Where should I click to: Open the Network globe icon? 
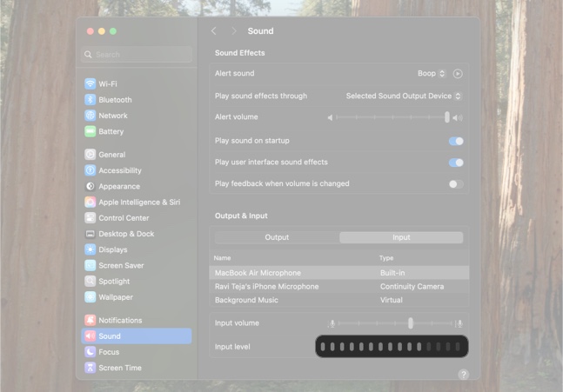click(x=90, y=116)
